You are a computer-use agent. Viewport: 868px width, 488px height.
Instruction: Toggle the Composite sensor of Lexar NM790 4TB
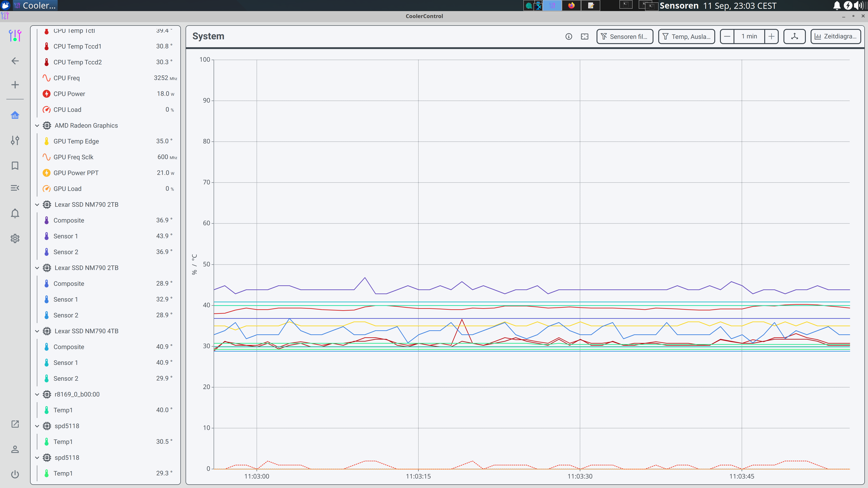coord(69,347)
